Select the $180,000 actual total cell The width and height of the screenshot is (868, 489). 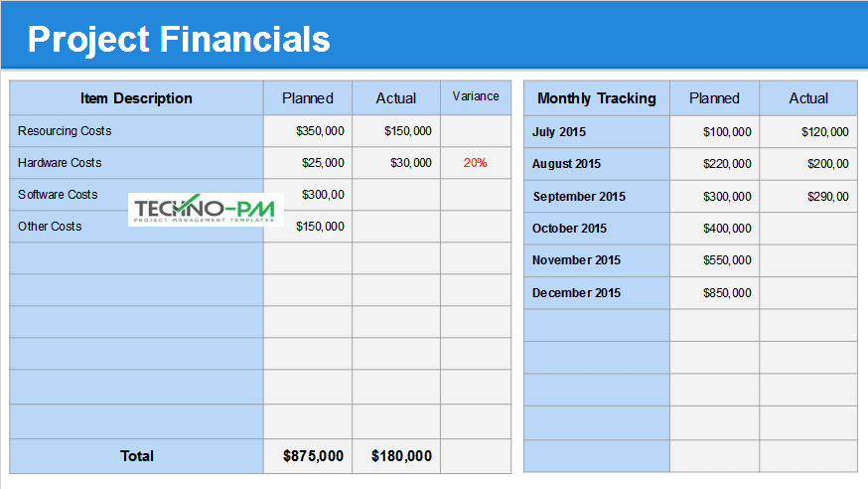[401, 456]
